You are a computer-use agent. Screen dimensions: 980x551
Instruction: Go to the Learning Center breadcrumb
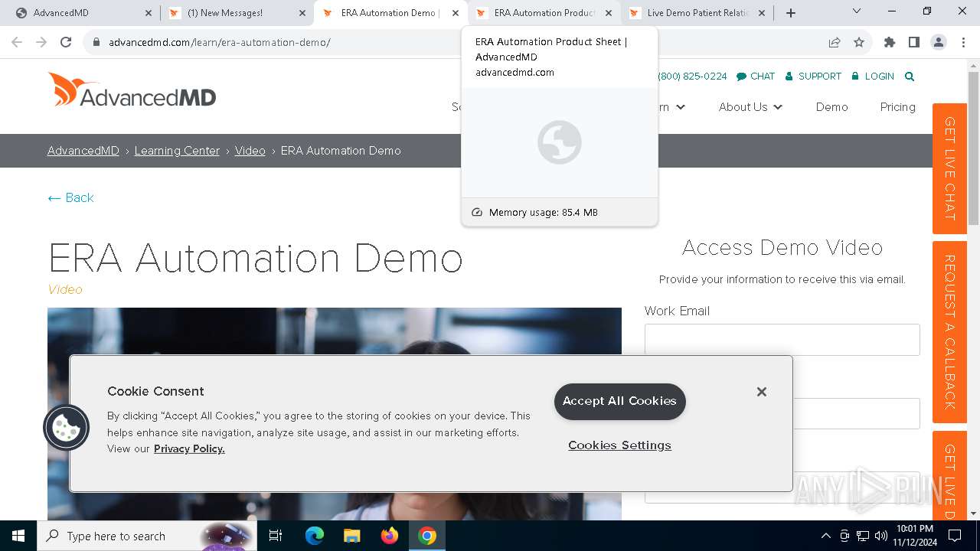coord(177,151)
